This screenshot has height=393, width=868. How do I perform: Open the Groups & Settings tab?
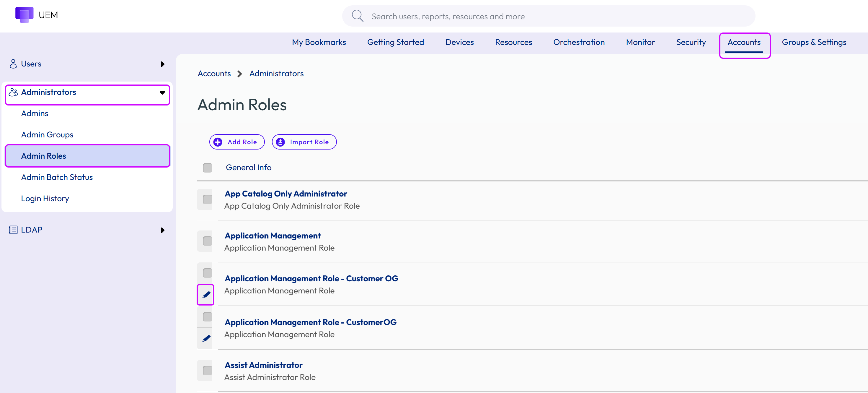(814, 42)
